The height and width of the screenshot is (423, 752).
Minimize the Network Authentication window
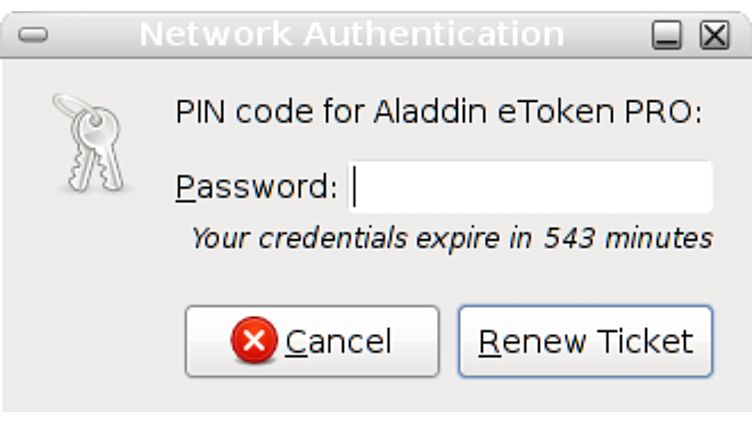coord(667,36)
